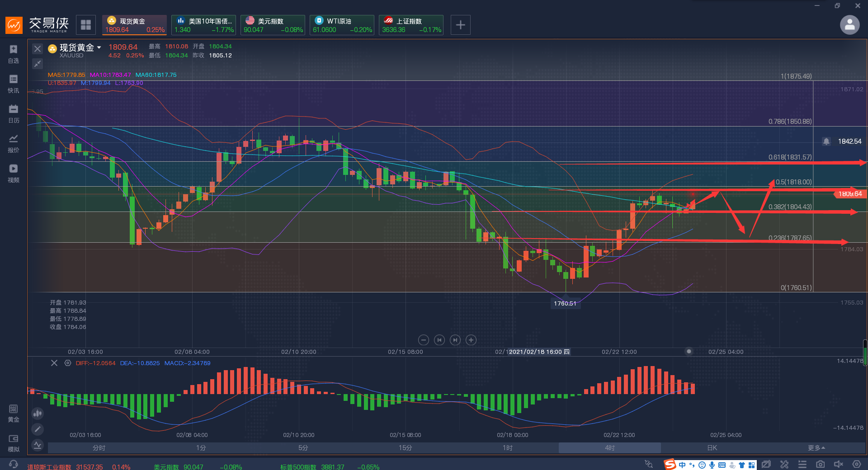This screenshot has height=470, width=868.
Task: Select the active 4时 timeframe
Action: tap(609, 448)
